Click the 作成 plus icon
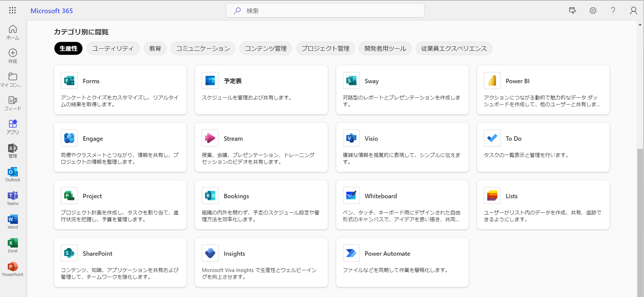The height and width of the screenshot is (297, 644). click(13, 56)
